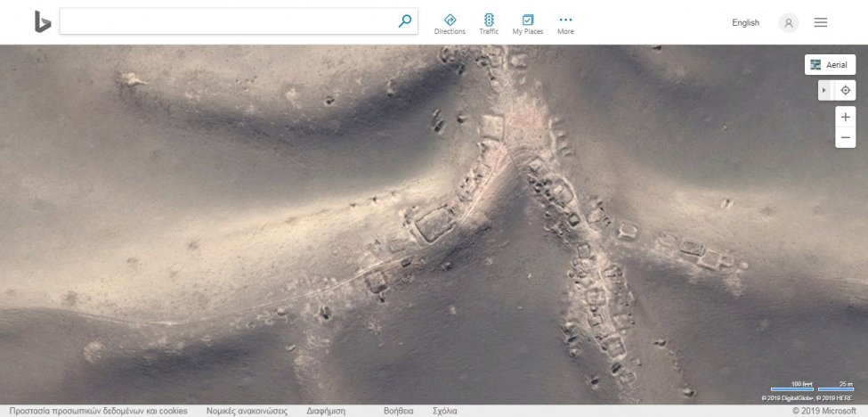Open Νομικές ανακοινώσεις link
868x417 pixels.
[x=247, y=411]
